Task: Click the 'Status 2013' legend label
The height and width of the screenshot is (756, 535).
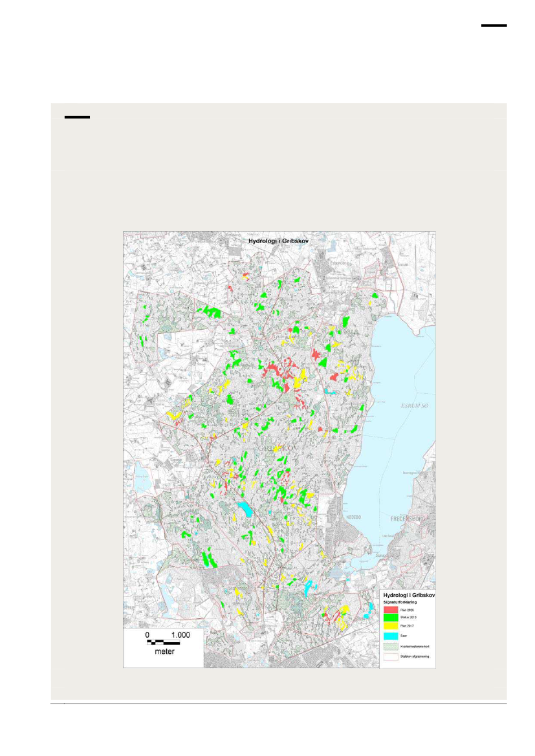Action: tap(408, 617)
